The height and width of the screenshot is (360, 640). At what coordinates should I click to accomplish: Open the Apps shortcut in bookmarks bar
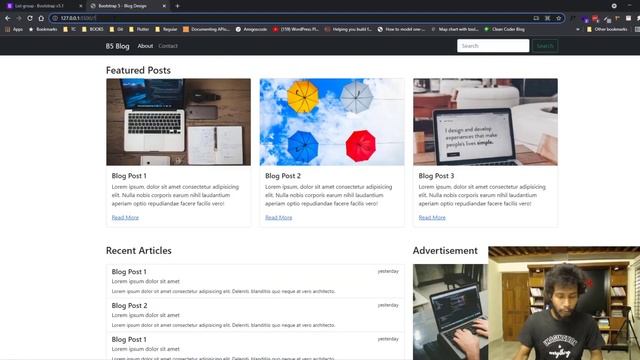[14, 29]
